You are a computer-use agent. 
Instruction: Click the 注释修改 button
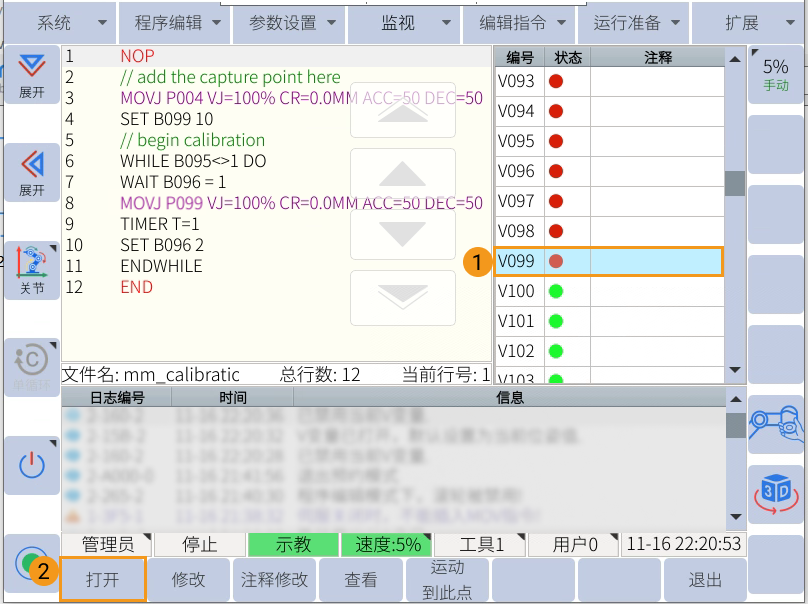(275, 579)
